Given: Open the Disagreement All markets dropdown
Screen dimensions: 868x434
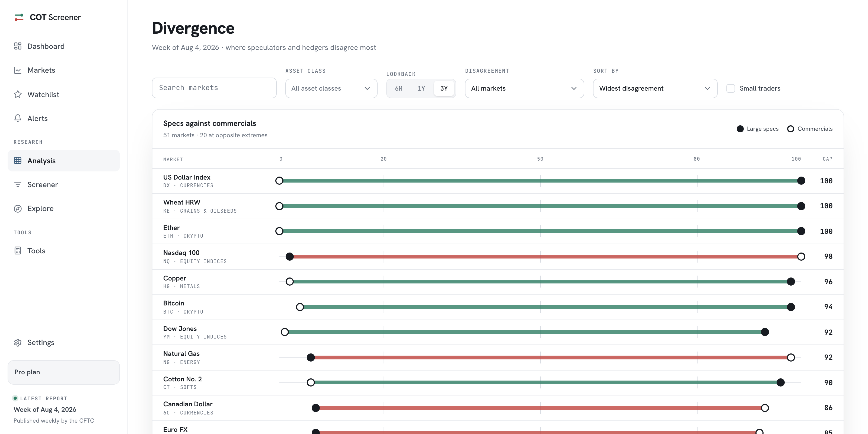Looking at the screenshot, I should coord(524,88).
